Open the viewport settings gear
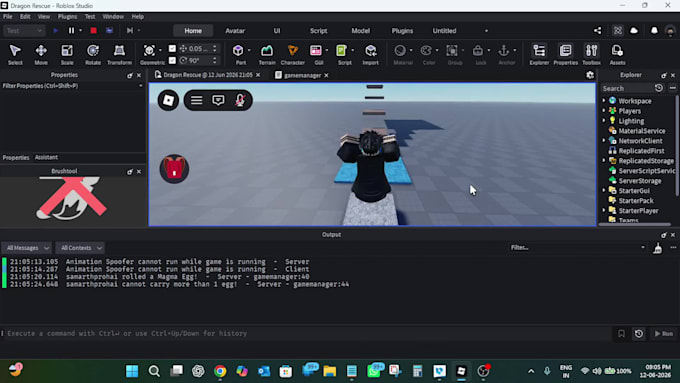680x383 pixels. (x=590, y=75)
